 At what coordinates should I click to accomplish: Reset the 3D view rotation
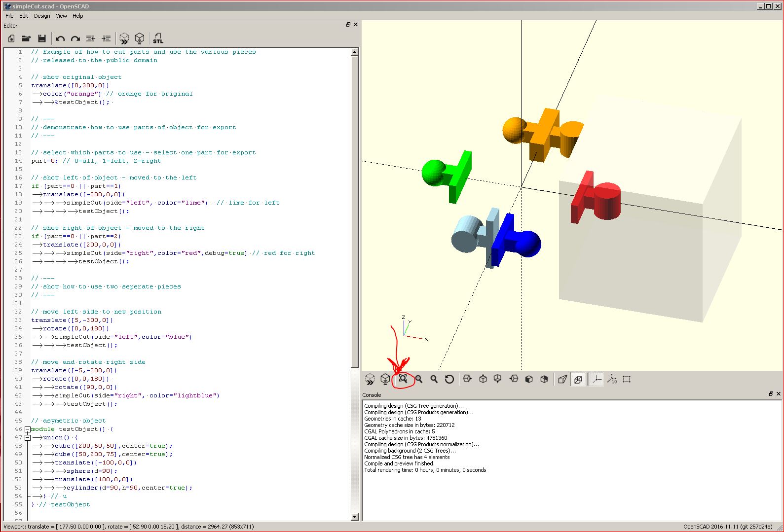(449, 379)
